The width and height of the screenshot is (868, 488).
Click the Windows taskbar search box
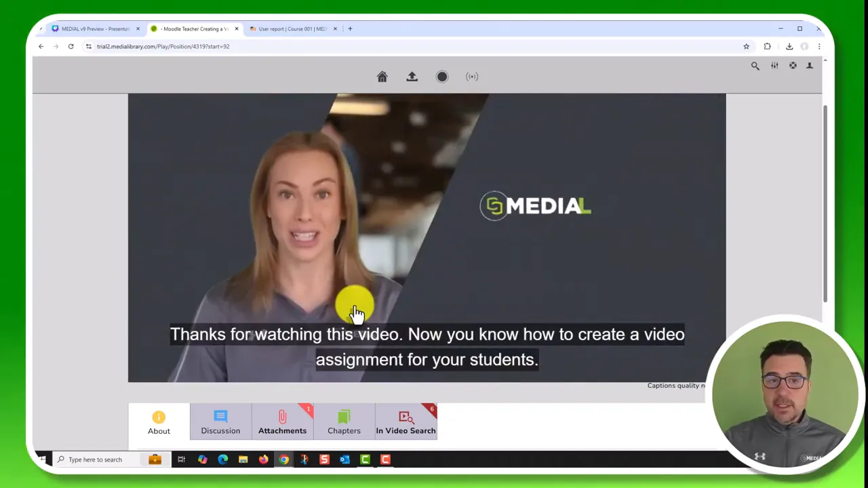click(98, 460)
